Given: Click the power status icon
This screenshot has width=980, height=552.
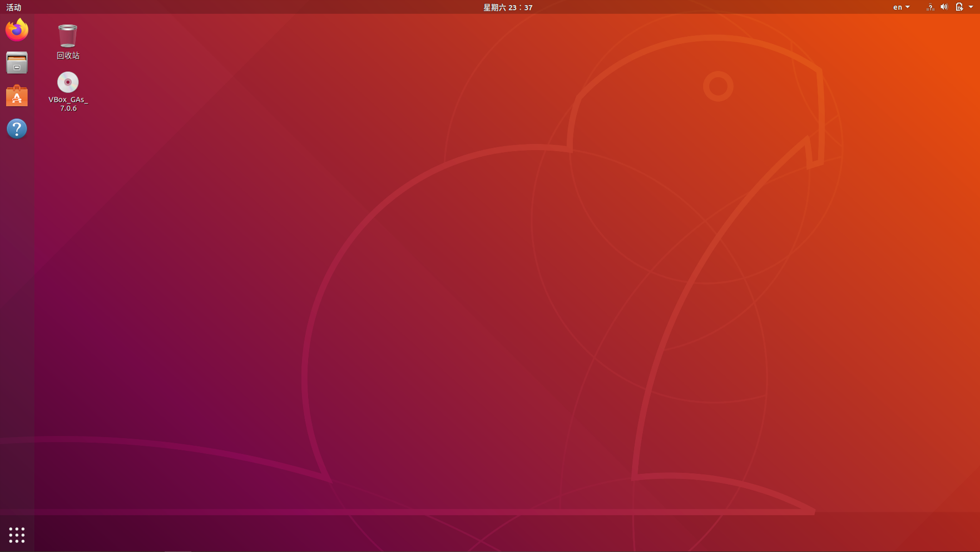Looking at the screenshot, I should click(x=959, y=7).
